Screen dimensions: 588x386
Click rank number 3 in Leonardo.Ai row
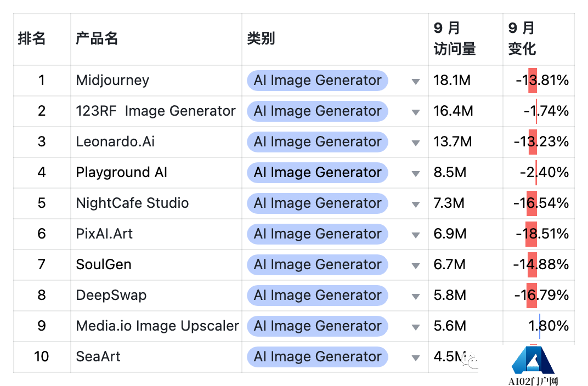(42, 141)
